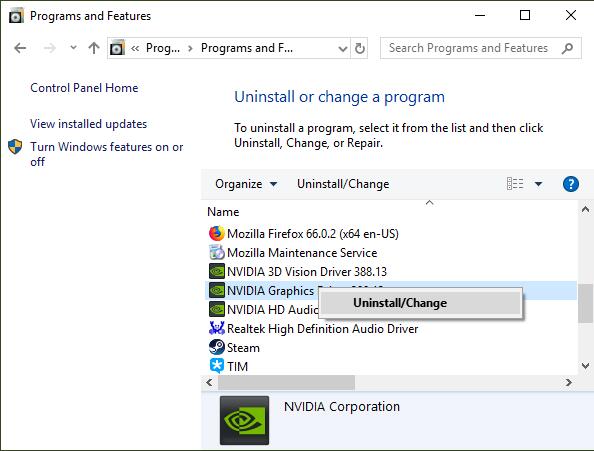This screenshot has height=451, width=594.
Task: Select Mozilla Firefox 66.0.2 entry
Action: coord(313,234)
